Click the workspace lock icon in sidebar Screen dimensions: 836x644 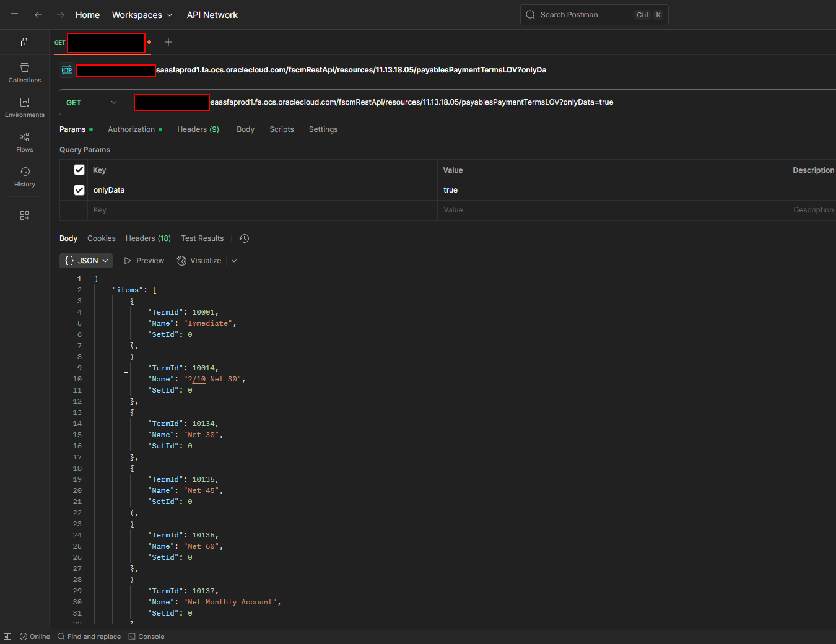[x=25, y=42]
